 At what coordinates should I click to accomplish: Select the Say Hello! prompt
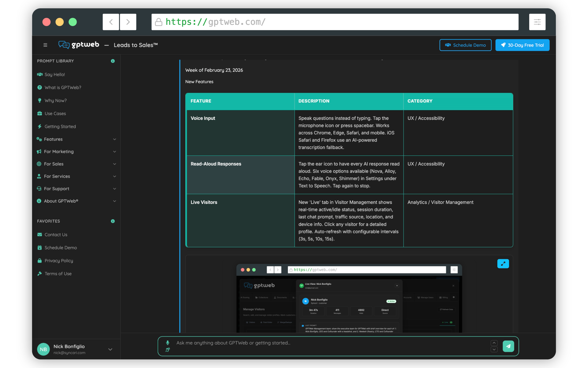click(x=55, y=75)
